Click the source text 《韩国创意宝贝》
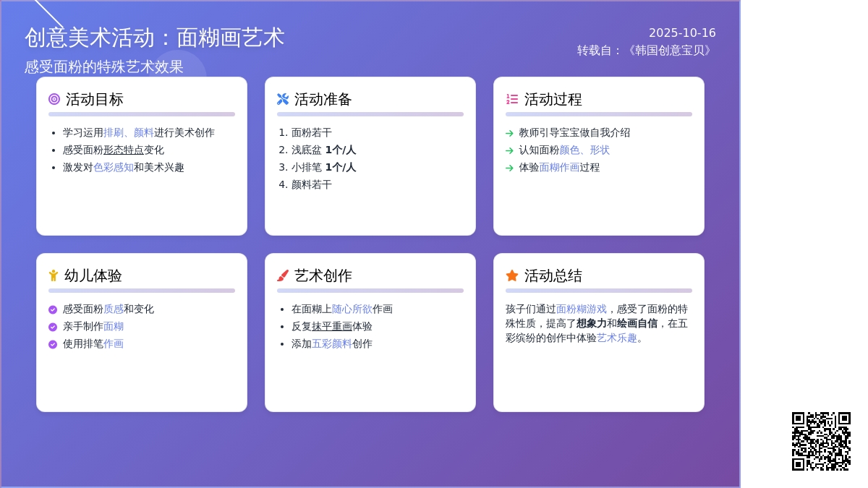868x488 pixels. [669, 51]
